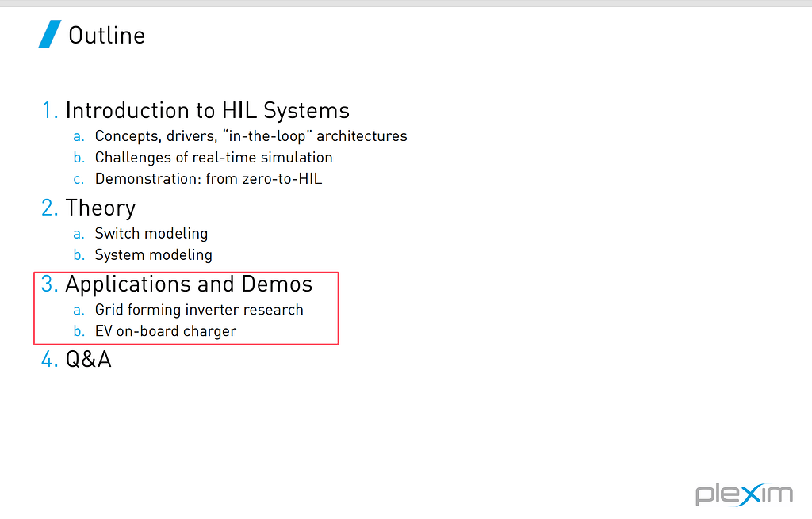Select the number 3 bullet marker

click(x=48, y=284)
